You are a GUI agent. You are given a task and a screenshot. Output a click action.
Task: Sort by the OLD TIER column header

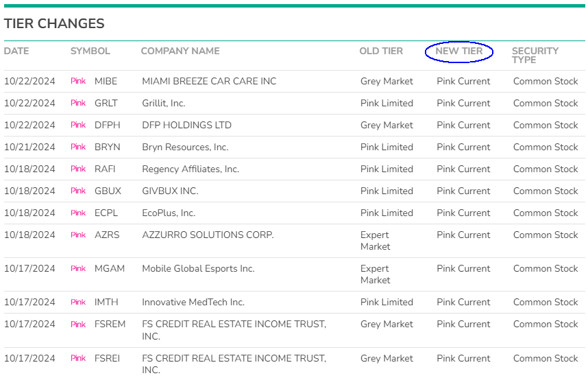381,51
